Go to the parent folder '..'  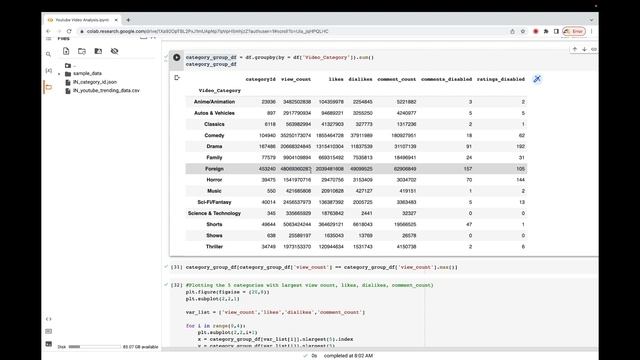click(x=71, y=65)
